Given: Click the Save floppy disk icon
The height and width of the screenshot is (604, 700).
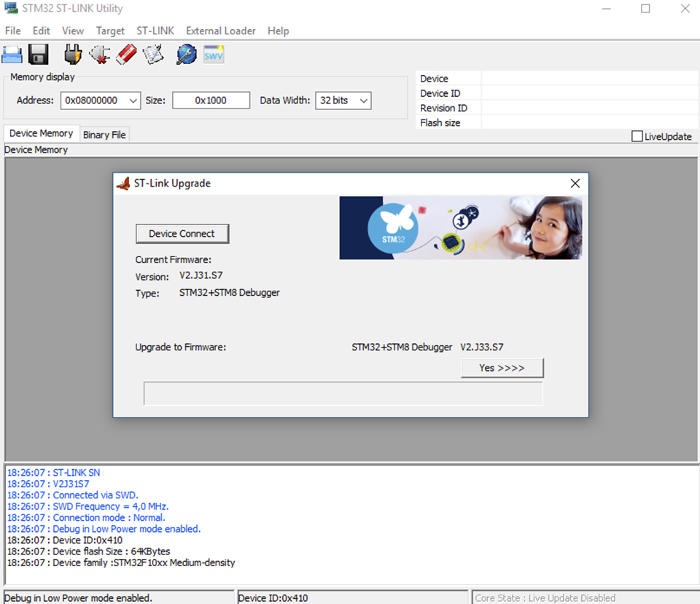Looking at the screenshot, I should pyautogui.click(x=39, y=55).
